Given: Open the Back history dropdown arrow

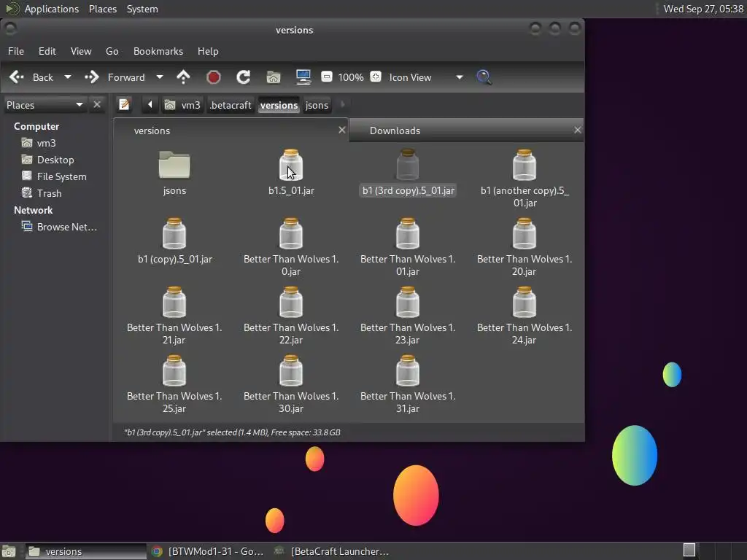Looking at the screenshot, I should tap(68, 77).
